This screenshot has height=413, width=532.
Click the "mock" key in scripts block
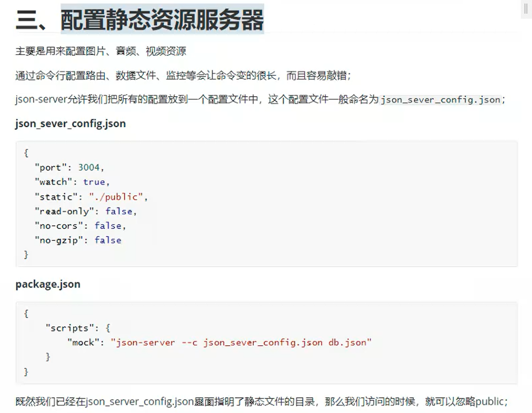tap(84, 343)
